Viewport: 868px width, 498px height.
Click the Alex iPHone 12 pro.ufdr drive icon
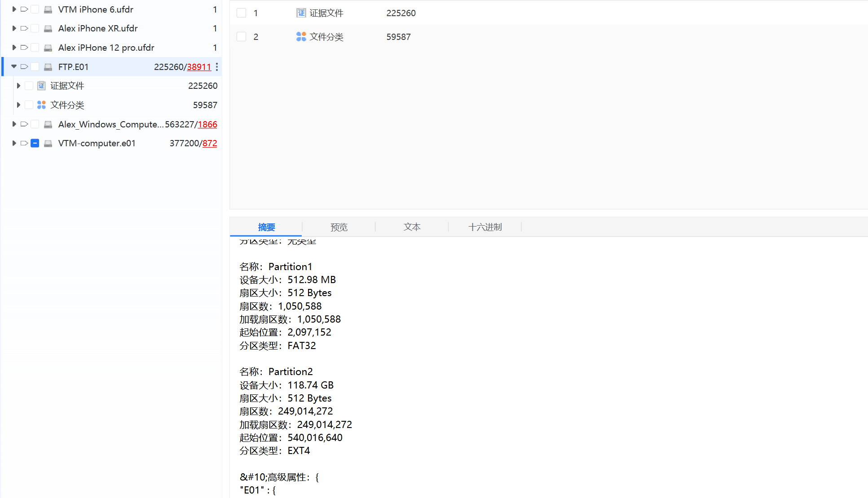click(48, 48)
